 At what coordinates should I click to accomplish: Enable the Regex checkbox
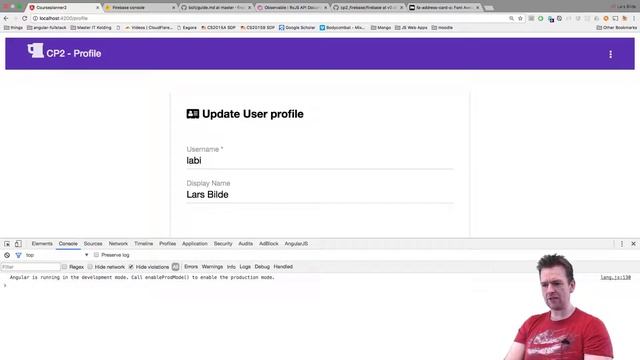point(64,267)
